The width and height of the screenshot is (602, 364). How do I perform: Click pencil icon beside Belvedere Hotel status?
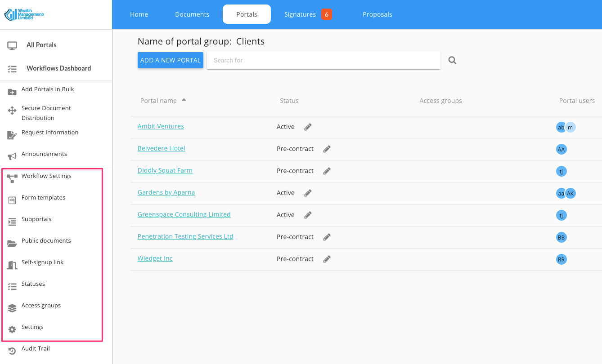327,149
